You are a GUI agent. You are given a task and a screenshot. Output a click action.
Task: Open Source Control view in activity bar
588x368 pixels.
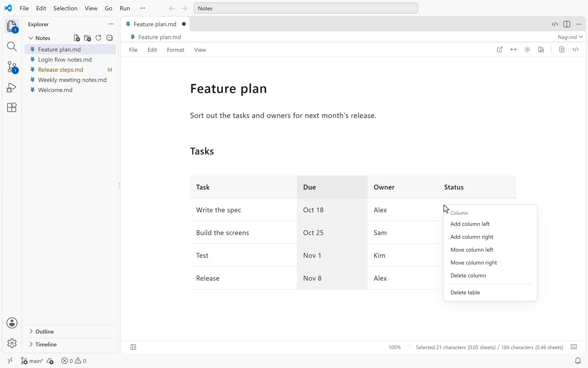[x=12, y=67]
